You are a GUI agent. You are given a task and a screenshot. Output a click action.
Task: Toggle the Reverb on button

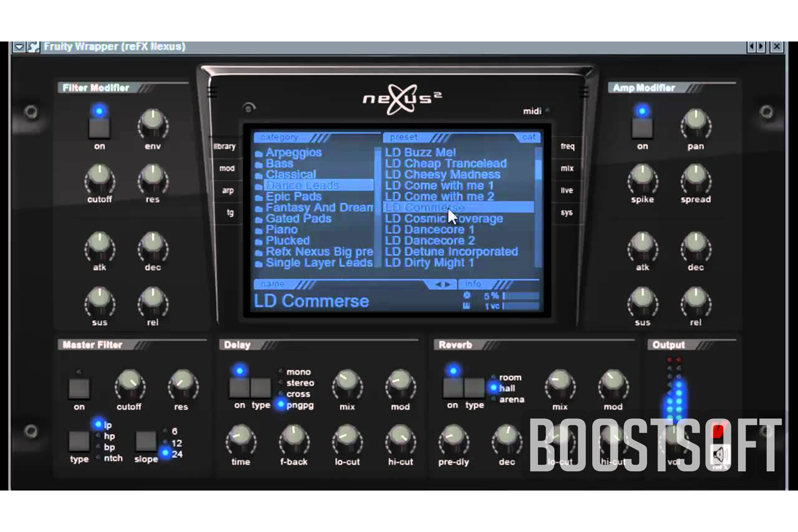coord(453,388)
